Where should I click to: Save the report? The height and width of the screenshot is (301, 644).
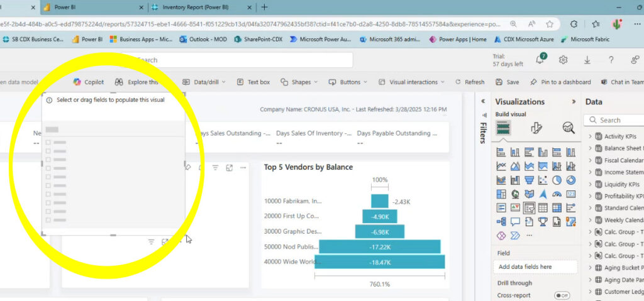508,82
